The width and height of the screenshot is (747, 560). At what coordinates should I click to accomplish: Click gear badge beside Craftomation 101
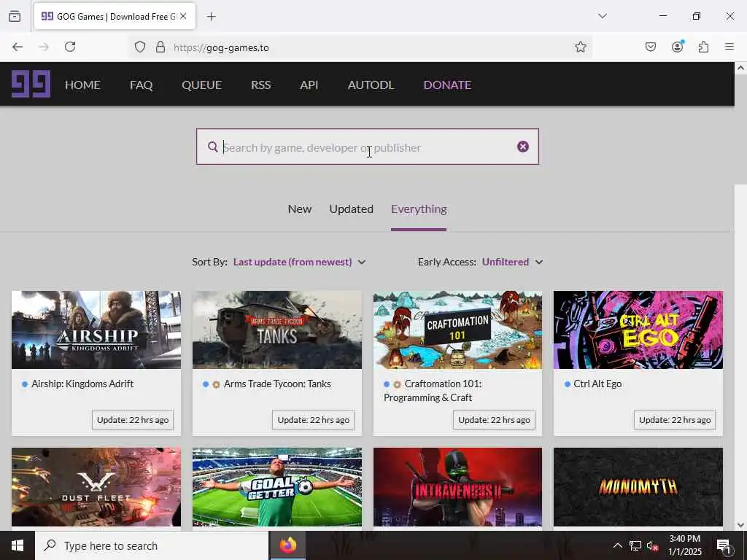click(397, 384)
